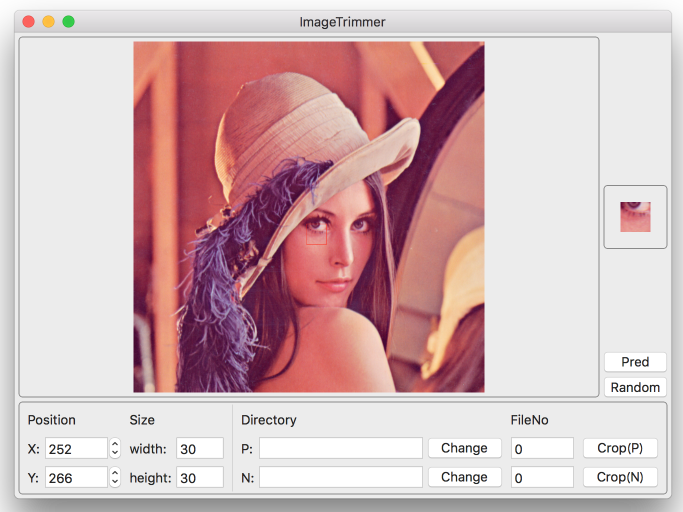
Task: Decrease the X position with stepper down arrow
Action: point(115,453)
